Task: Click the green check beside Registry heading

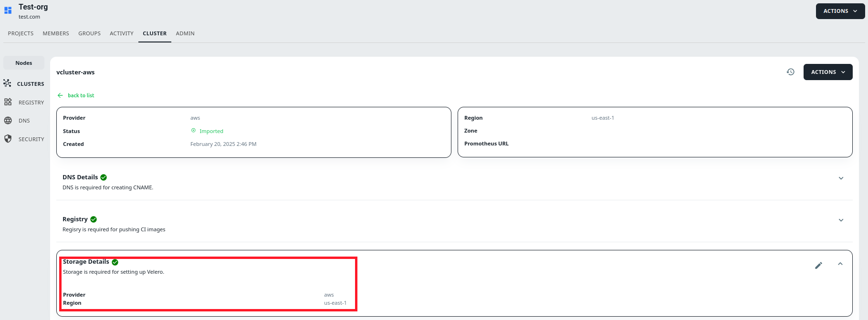Action: point(94,219)
